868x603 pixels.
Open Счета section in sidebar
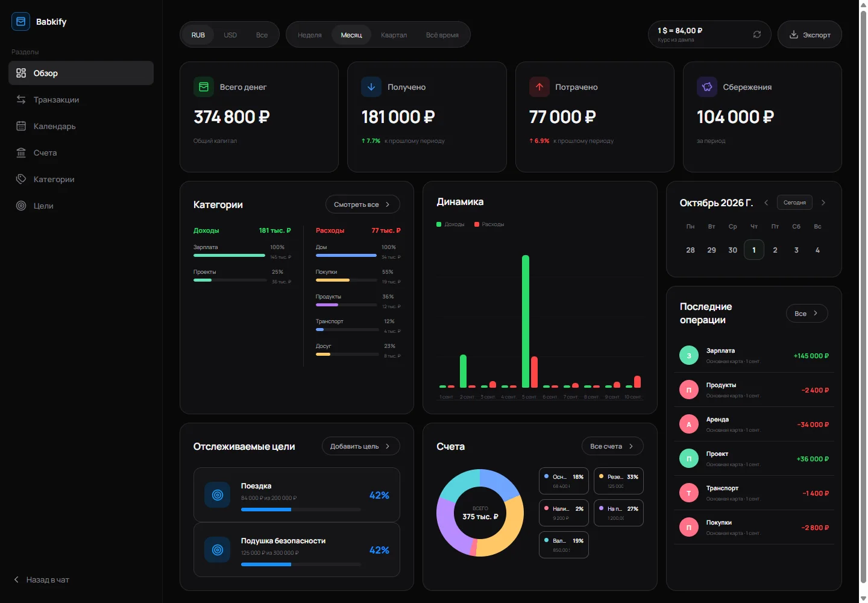point(81,153)
